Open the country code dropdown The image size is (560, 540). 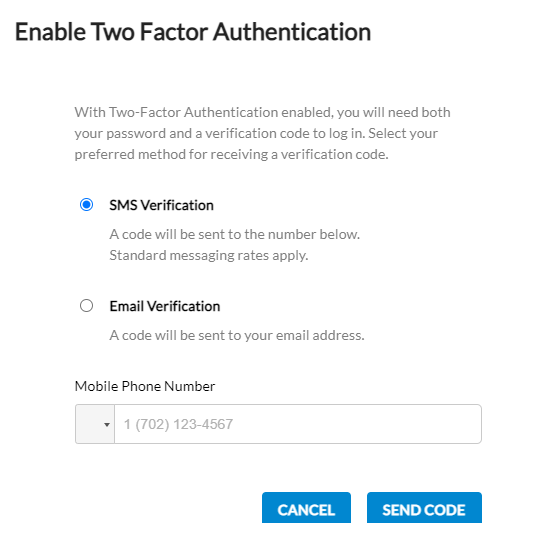click(x=95, y=424)
